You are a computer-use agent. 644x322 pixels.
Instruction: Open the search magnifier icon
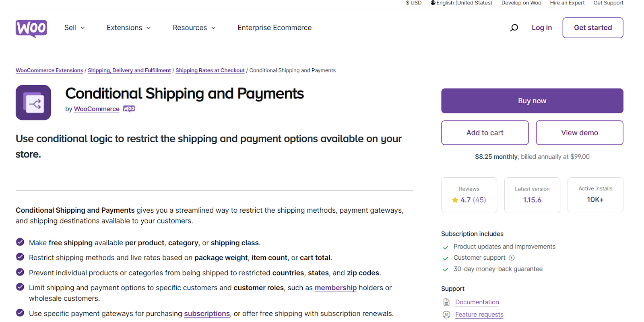click(x=514, y=28)
